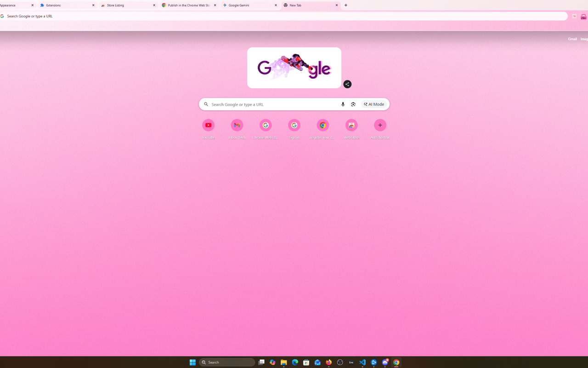Click the pink timer extension badge
This screenshot has height=368, width=588.
(583, 17)
